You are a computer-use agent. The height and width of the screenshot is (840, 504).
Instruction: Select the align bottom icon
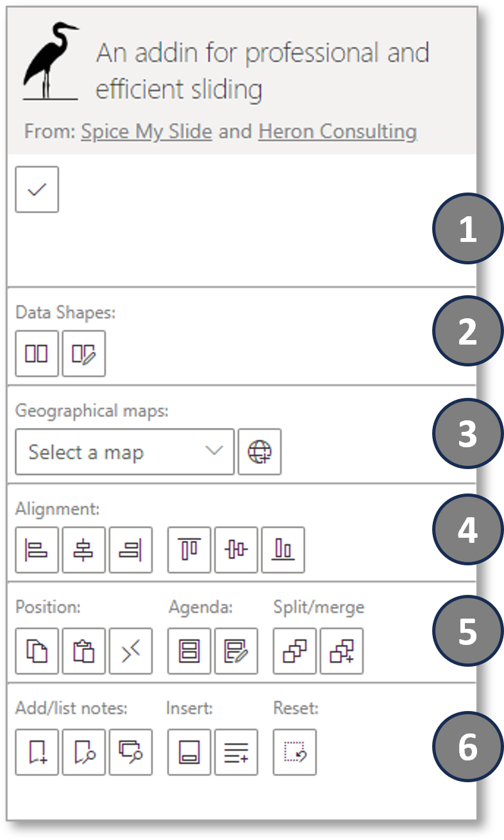[x=283, y=549]
